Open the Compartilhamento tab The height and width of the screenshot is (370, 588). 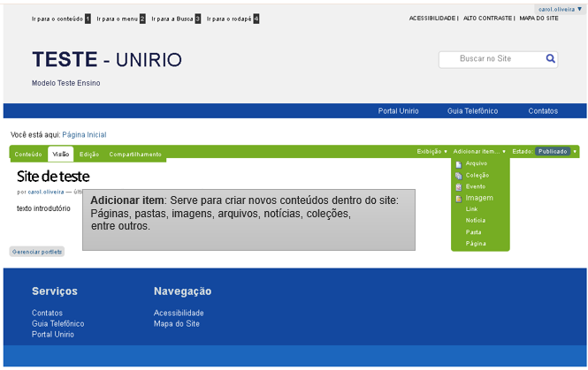tap(135, 155)
